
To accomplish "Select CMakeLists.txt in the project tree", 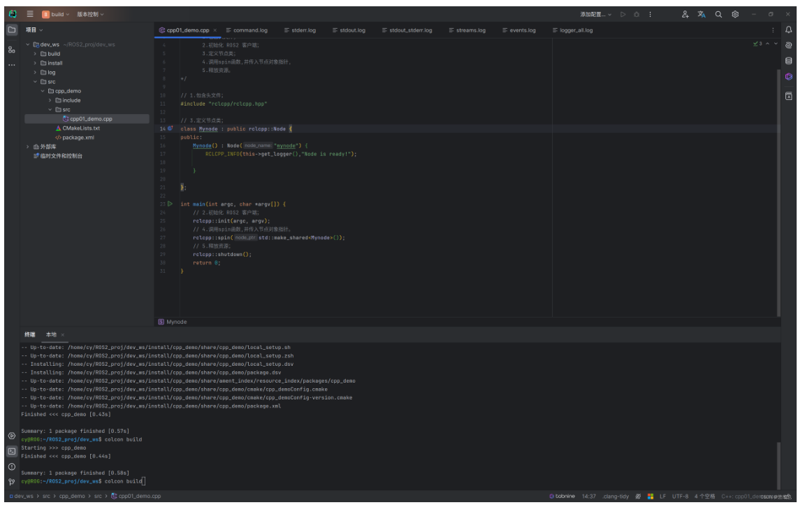I will tap(80, 128).
